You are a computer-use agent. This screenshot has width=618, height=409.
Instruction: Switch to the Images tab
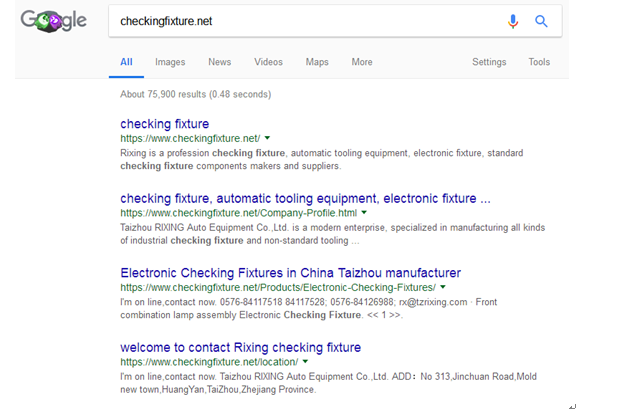170,62
